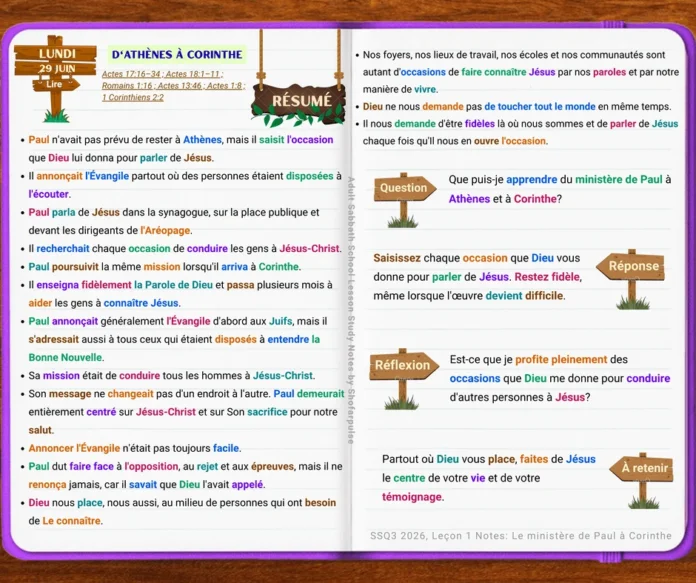
Task: Click the D'ATHÈNES À CORINTHE title banner
Action: (x=177, y=55)
